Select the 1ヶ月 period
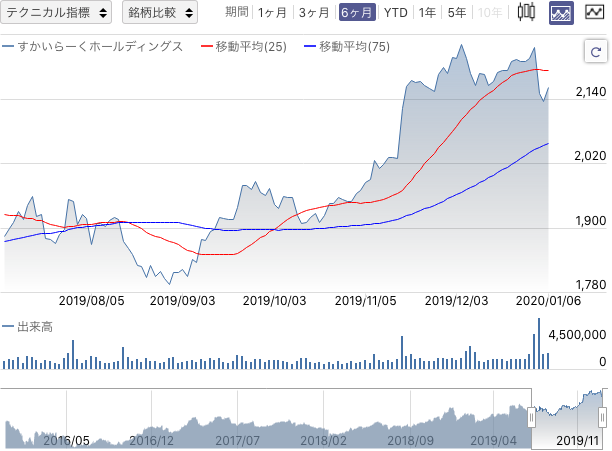 272,13
